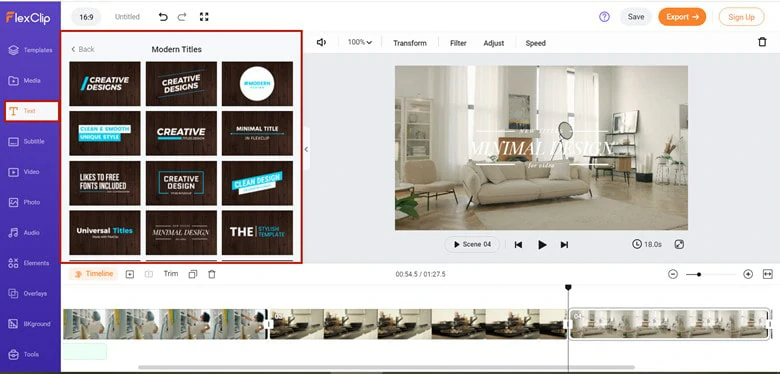
Task: Open the help question mark icon
Action: pos(604,17)
